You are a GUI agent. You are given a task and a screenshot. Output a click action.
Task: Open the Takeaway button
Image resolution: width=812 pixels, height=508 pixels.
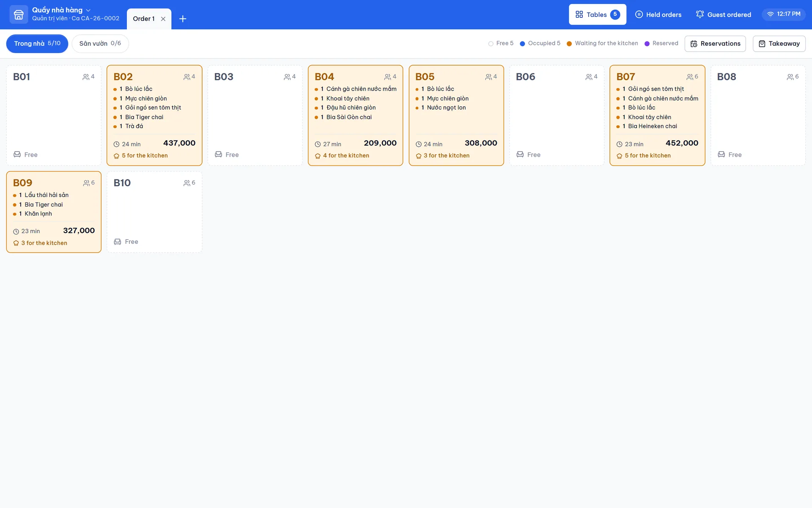pos(779,44)
